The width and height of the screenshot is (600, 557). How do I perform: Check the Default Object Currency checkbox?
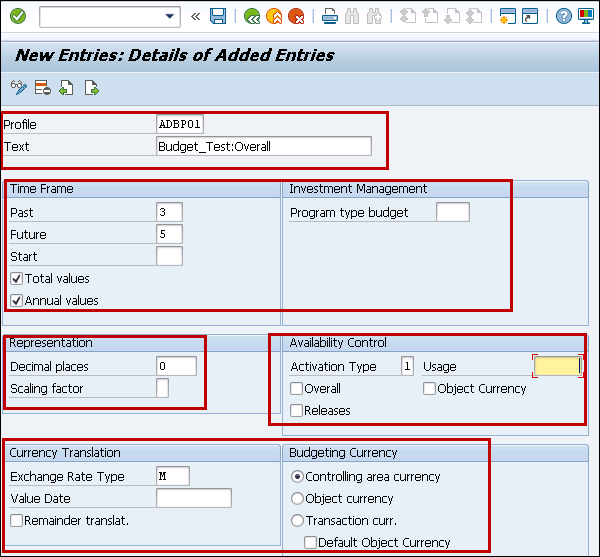pyautogui.click(x=310, y=542)
